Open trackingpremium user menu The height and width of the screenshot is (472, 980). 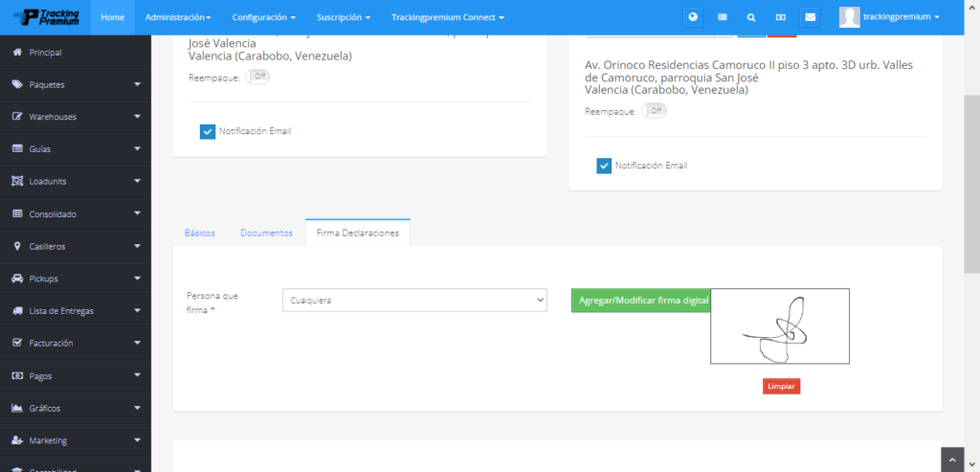(x=901, y=17)
